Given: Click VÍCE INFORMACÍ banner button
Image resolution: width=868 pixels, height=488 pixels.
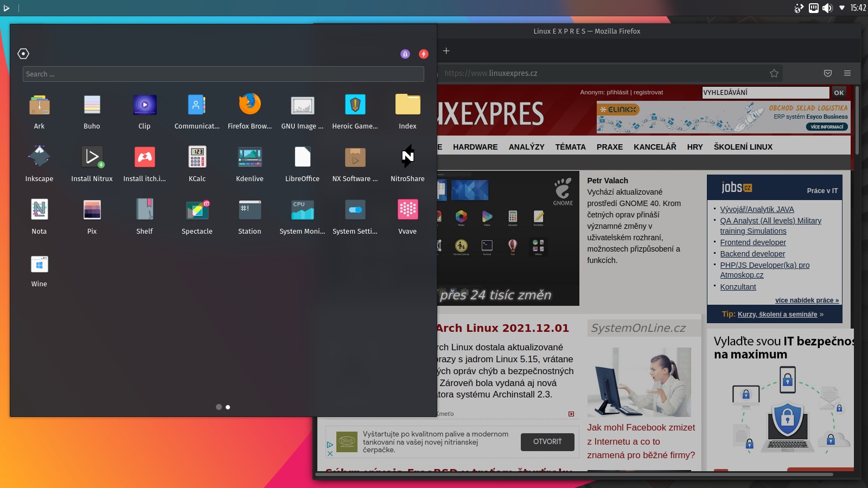Looking at the screenshot, I should 827,127.
